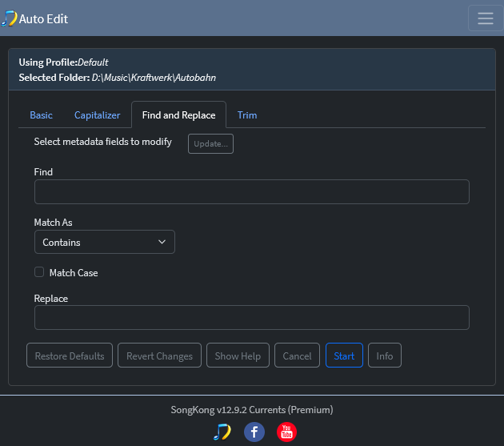Image resolution: width=504 pixels, height=446 pixels.
Task: Click the Revert Changes button
Action: pos(159,356)
